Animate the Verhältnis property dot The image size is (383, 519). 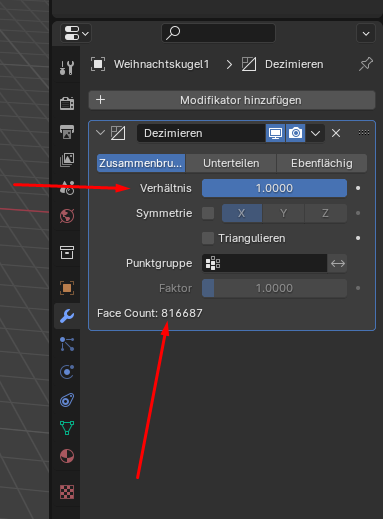point(358,188)
